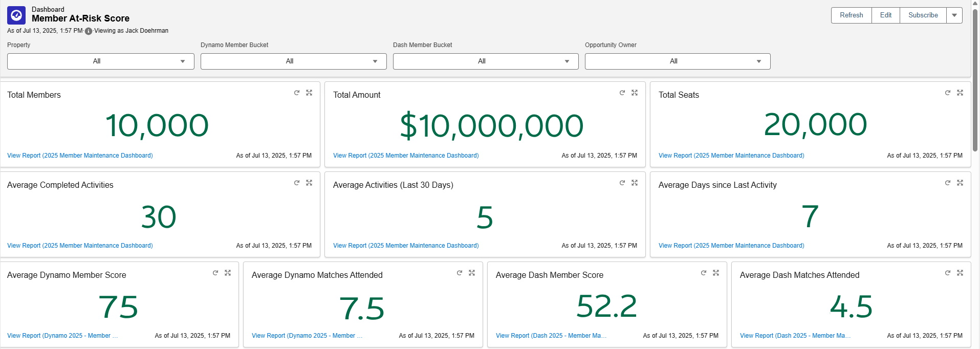This screenshot has width=980, height=349.
Task: Click the 30 Average Completed Activities value
Action: click(x=159, y=217)
